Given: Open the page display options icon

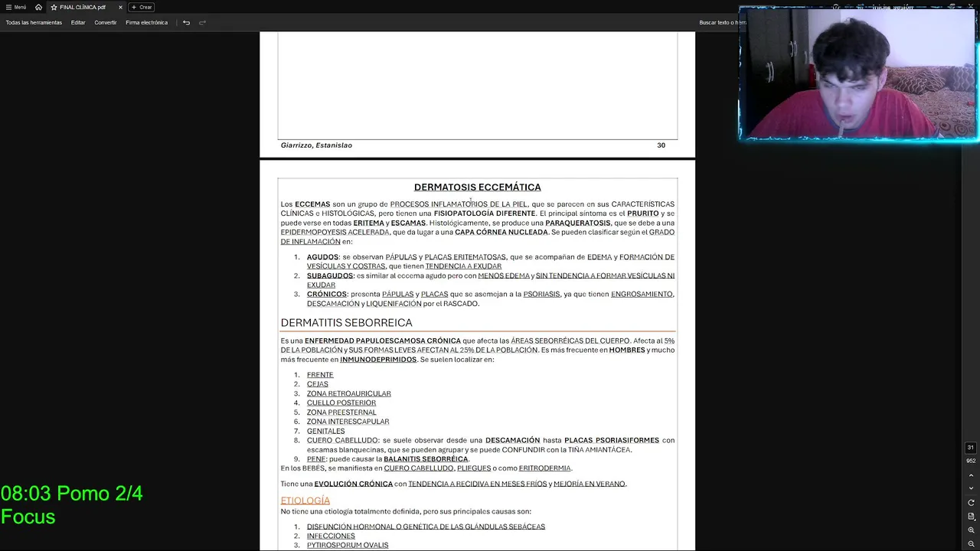Looking at the screenshot, I should click(x=971, y=517).
